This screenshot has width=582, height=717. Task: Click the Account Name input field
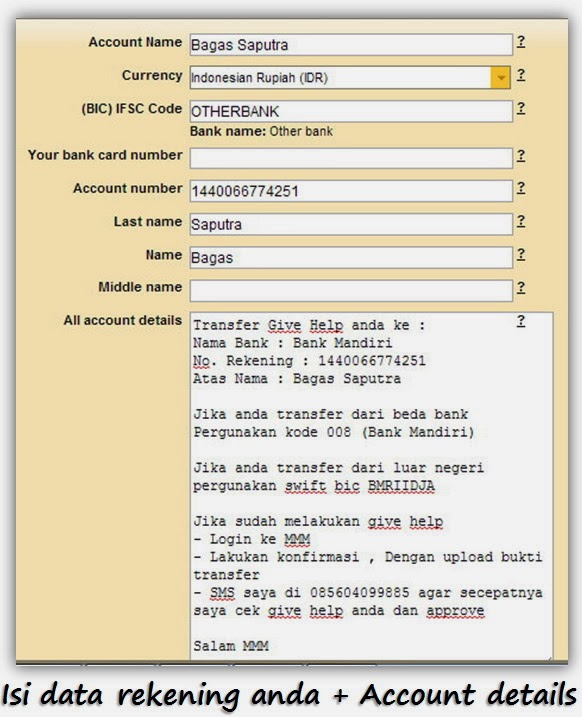pos(351,44)
